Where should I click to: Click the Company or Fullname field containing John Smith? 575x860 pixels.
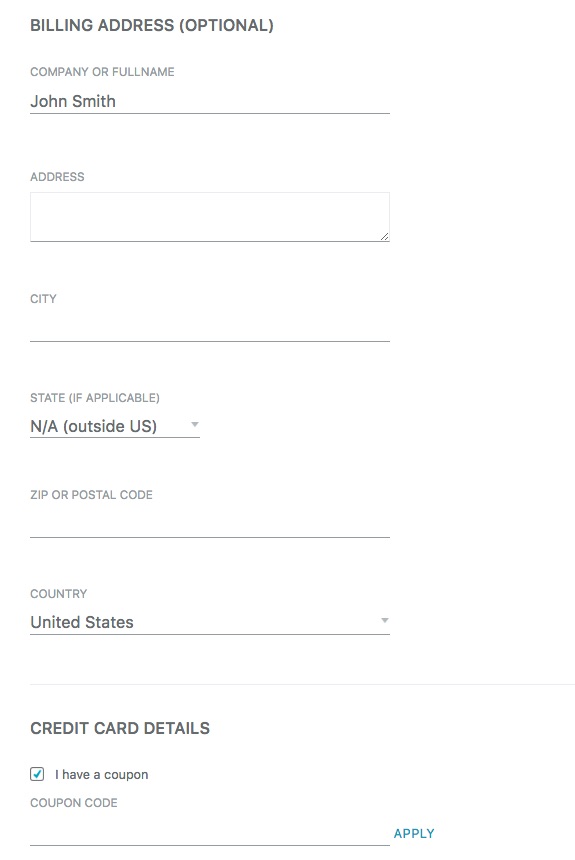pos(210,101)
